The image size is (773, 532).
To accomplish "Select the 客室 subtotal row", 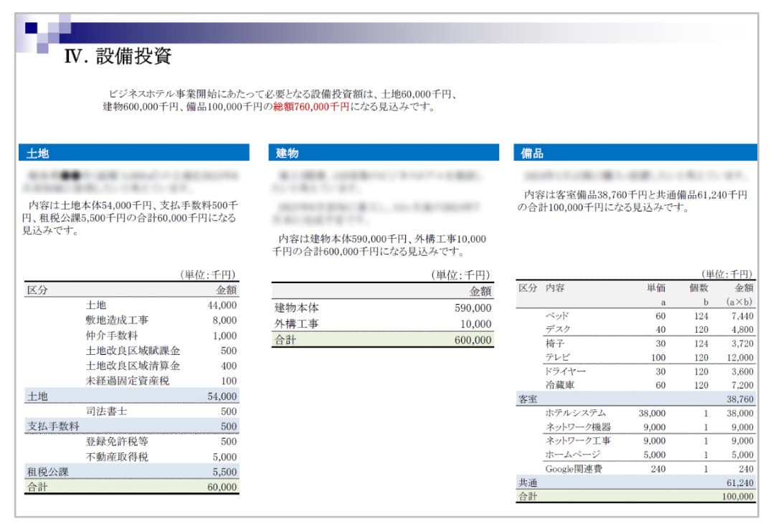I will (635, 399).
